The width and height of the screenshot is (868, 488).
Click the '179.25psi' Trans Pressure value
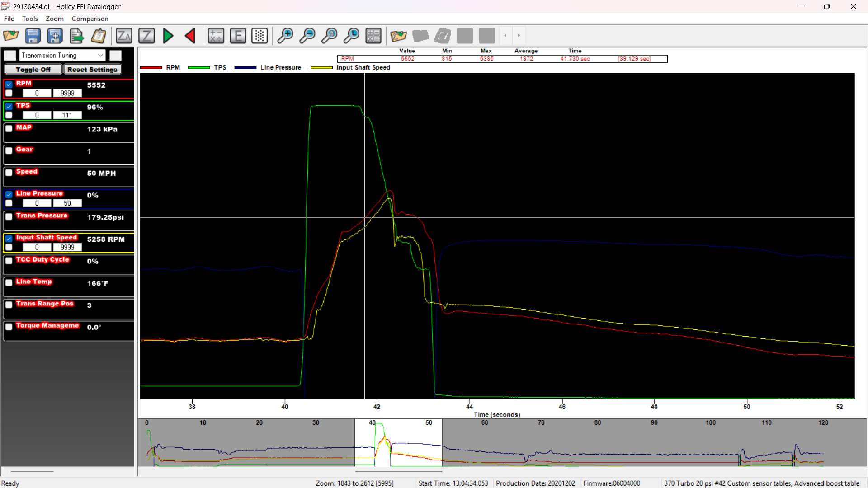click(x=105, y=217)
